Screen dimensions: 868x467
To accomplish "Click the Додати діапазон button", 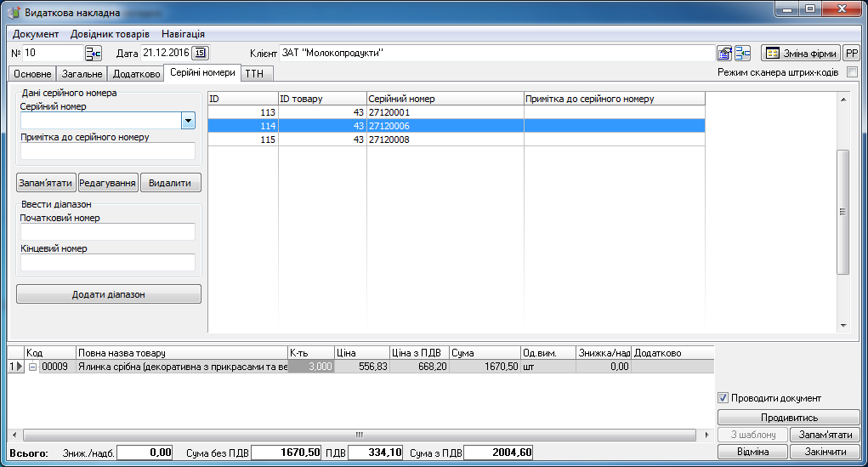I will (x=109, y=294).
